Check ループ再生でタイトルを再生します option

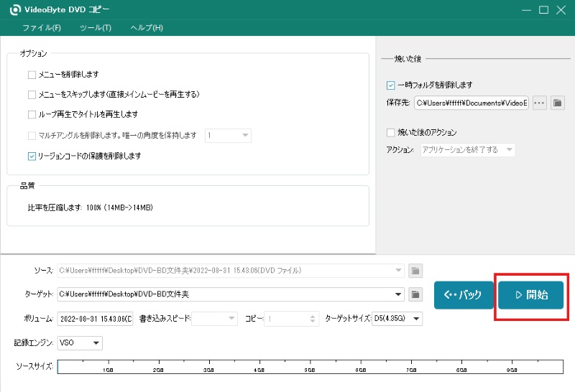click(x=32, y=114)
